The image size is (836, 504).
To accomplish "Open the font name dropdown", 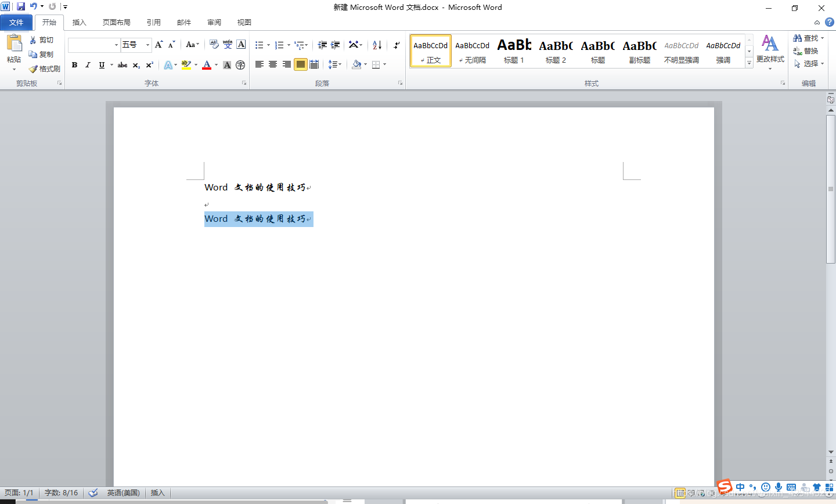I will click(x=116, y=45).
